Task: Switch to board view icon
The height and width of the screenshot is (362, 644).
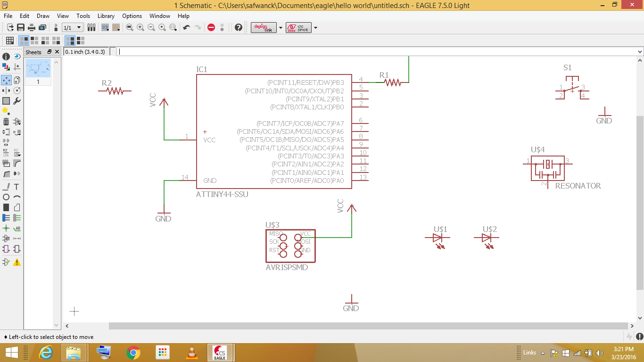Action: (56, 27)
